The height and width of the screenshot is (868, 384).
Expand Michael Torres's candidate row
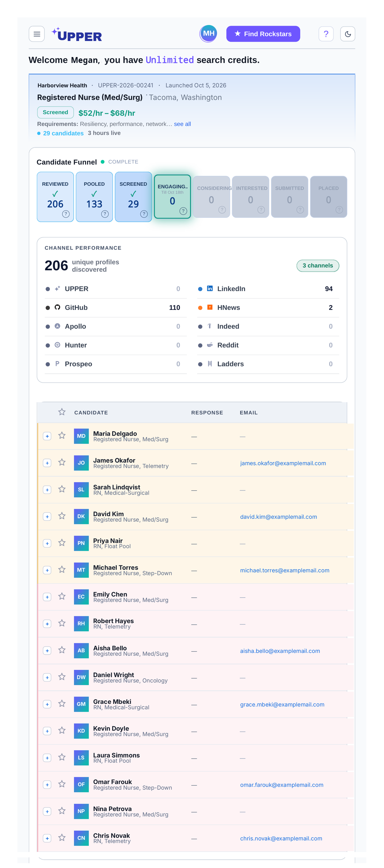click(x=47, y=570)
